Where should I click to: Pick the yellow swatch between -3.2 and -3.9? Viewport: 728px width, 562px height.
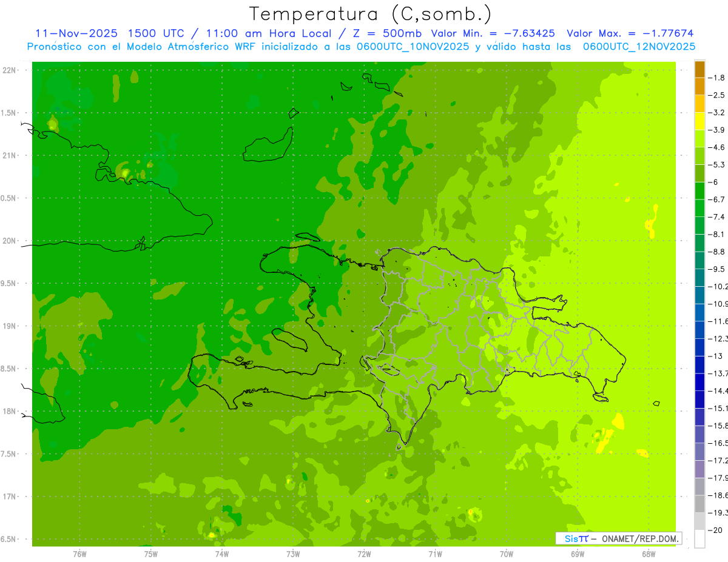(699, 121)
